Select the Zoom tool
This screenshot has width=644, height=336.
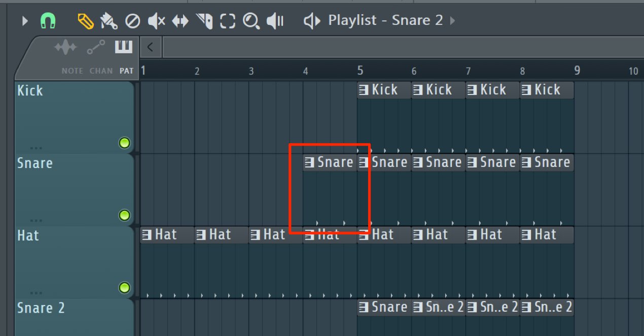(251, 21)
